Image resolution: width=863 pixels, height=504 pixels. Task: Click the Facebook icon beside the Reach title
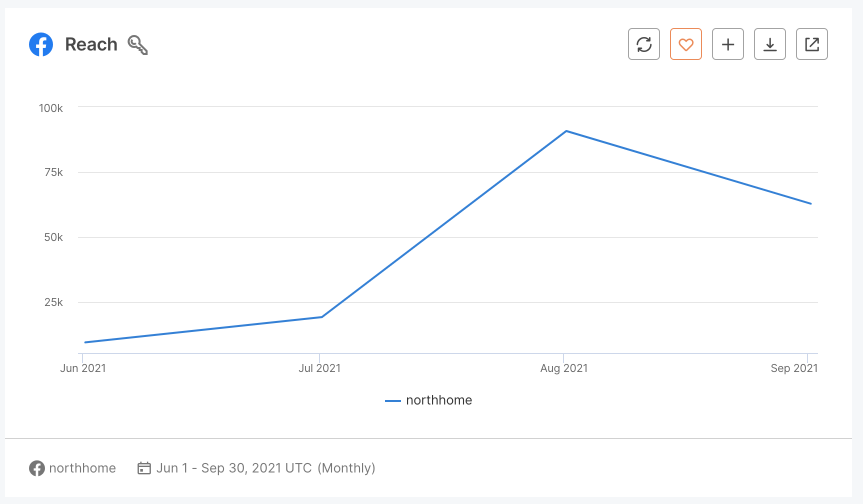41,44
